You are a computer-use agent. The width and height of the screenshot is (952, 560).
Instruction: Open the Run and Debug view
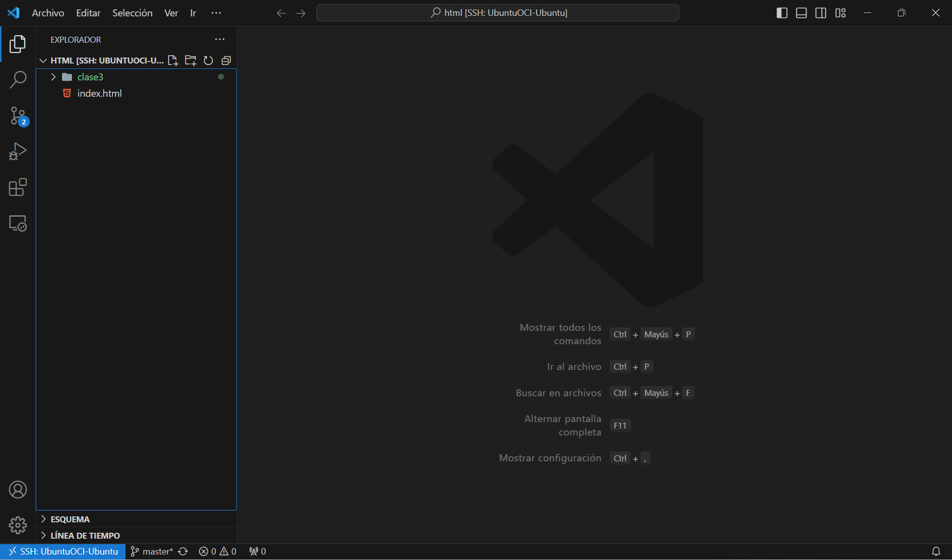click(x=18, y=152)
